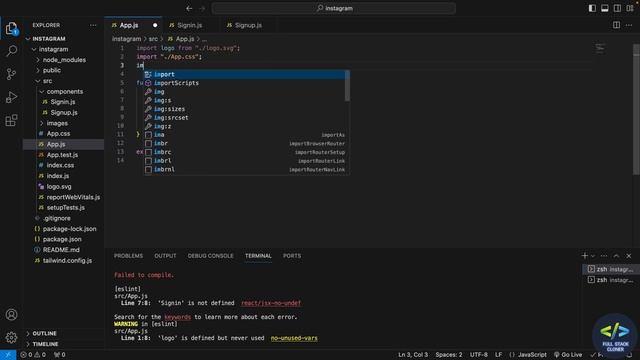Toggle bottom panel layout icon

point(605,8)
